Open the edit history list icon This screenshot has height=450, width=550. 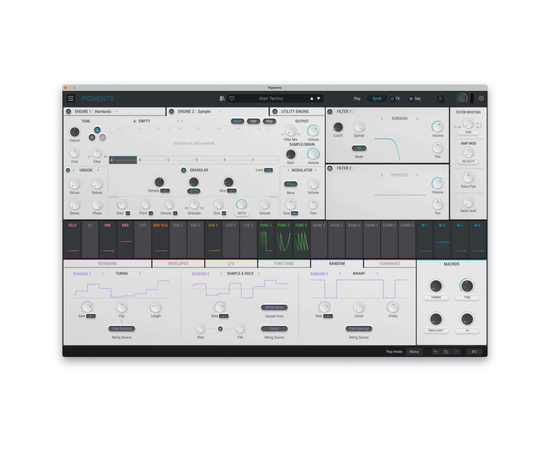(x=446, y=351)
